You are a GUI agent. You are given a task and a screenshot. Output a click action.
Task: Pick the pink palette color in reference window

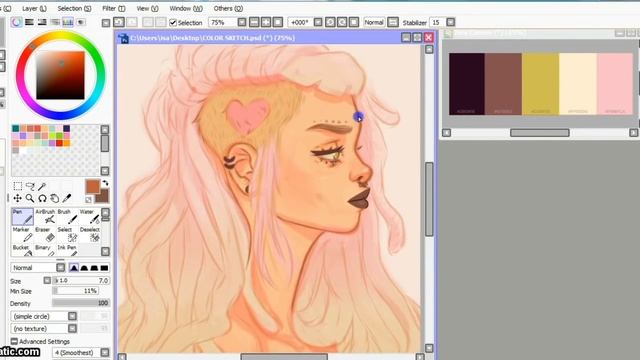click(615, 84)
